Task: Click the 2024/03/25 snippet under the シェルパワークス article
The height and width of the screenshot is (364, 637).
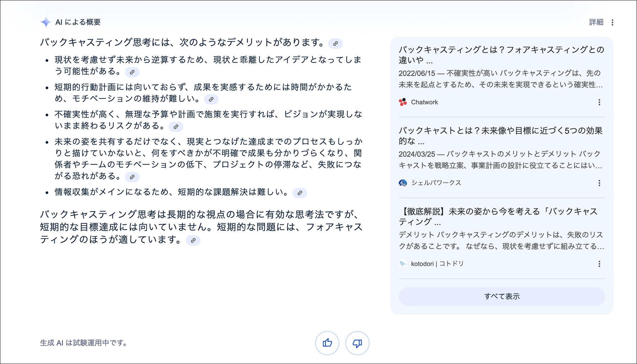Action: (500, 160)
